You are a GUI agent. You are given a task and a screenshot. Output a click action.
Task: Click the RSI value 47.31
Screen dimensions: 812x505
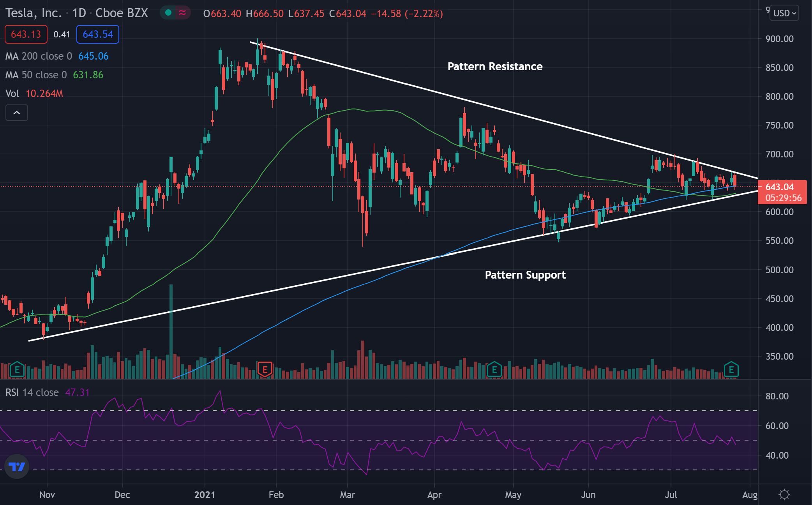click(77, 392)
